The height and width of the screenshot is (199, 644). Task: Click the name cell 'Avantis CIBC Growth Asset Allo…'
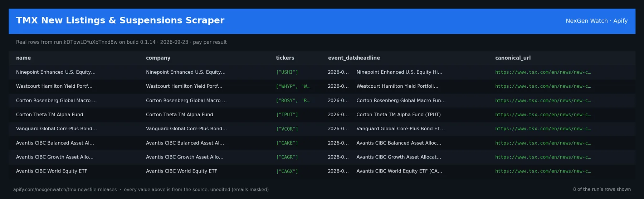(55, 157)
